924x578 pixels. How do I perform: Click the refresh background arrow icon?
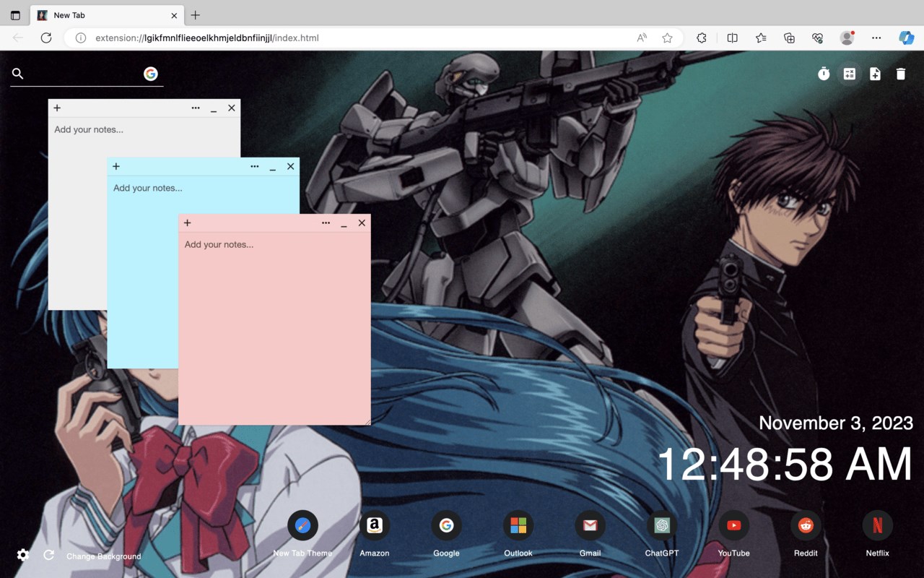[x=49, y=555]
